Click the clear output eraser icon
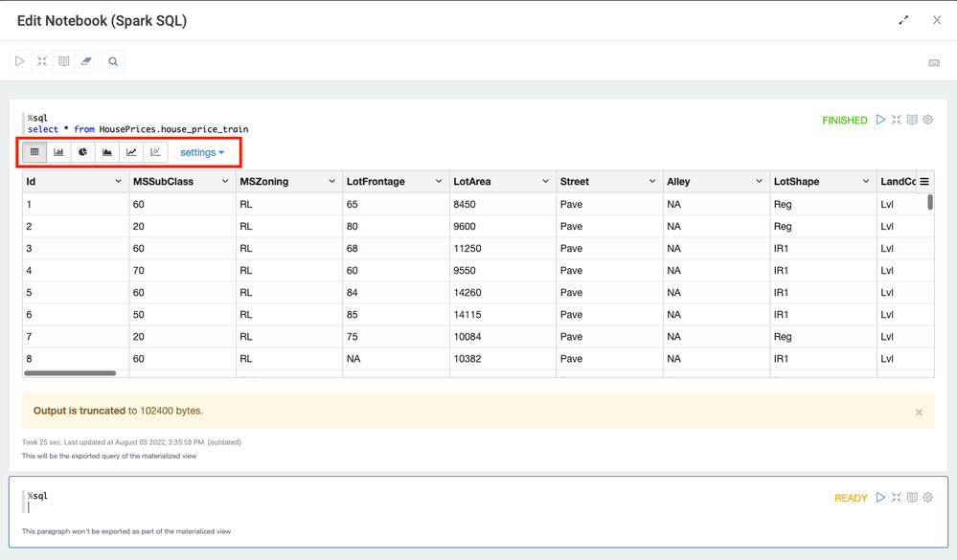957x560 pixels. click(x=86, y=61)
